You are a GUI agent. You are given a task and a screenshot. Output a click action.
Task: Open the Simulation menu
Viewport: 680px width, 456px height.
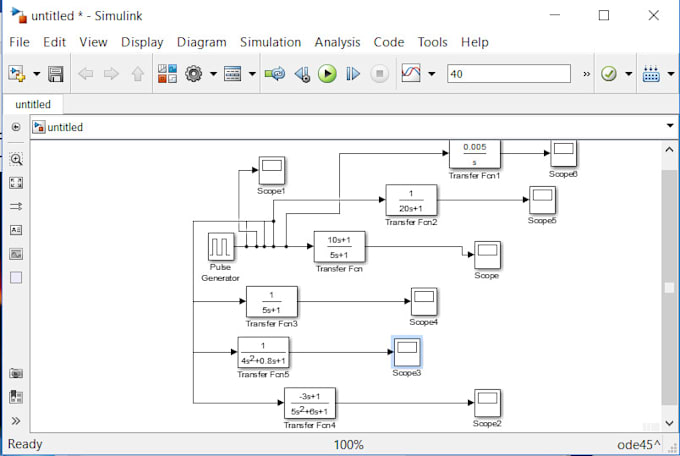270,42
